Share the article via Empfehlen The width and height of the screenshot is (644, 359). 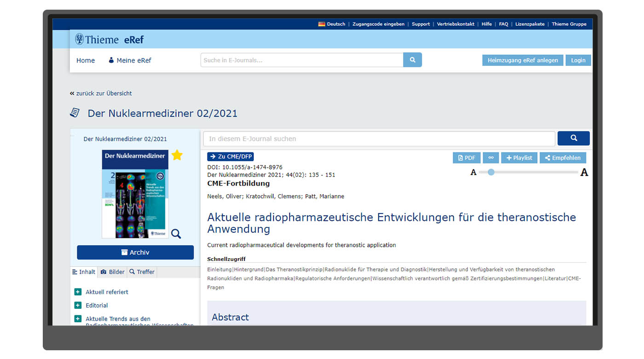point(563,157)
